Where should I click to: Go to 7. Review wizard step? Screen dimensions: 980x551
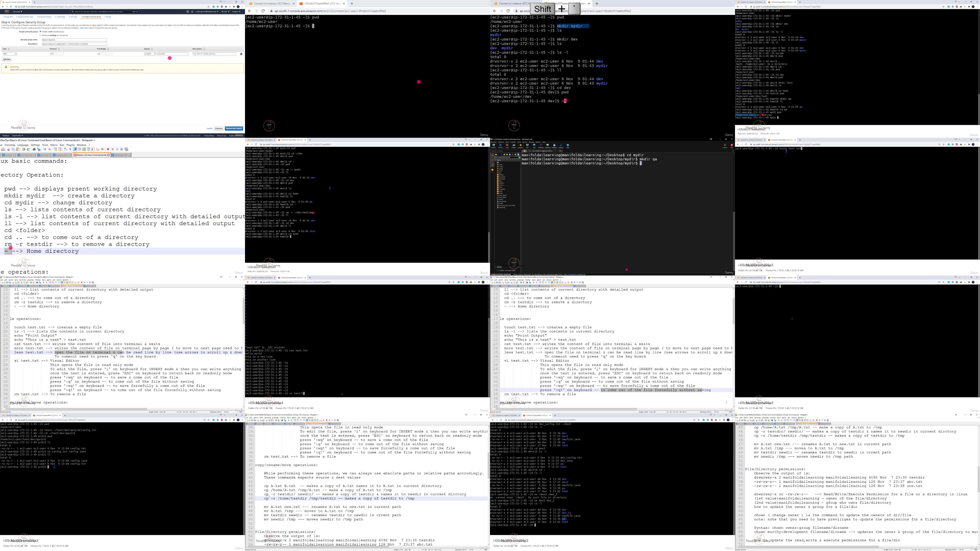(108, 17)
